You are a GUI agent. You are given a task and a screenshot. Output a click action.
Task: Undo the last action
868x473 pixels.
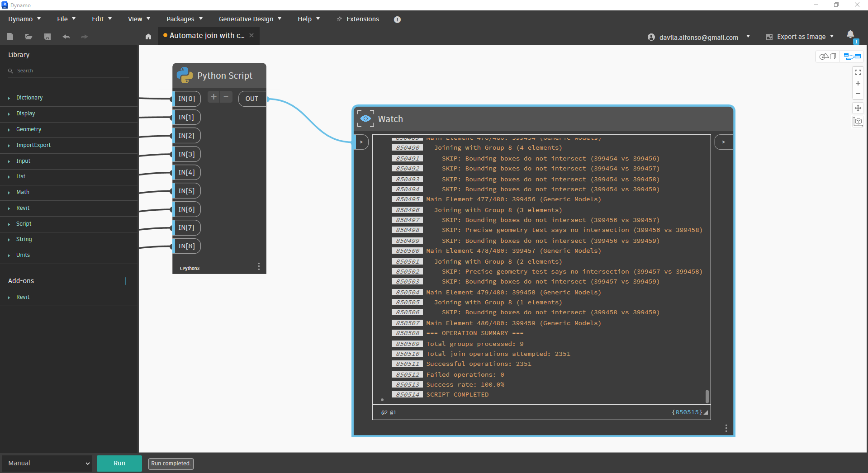[x=66, y=37]
